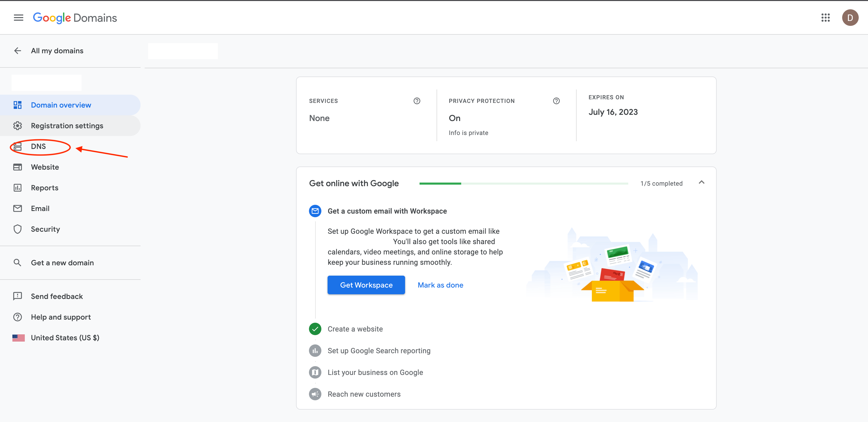Open the DNS section
The height and width of the screenshot is (422, 868).
tap(70, 146)
